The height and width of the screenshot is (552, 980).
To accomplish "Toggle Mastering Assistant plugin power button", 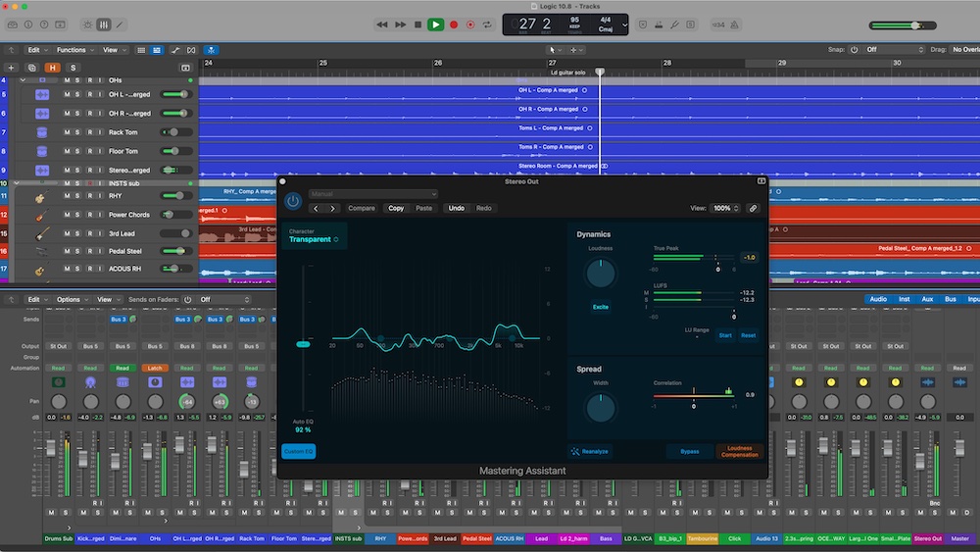I will [292, 201].
